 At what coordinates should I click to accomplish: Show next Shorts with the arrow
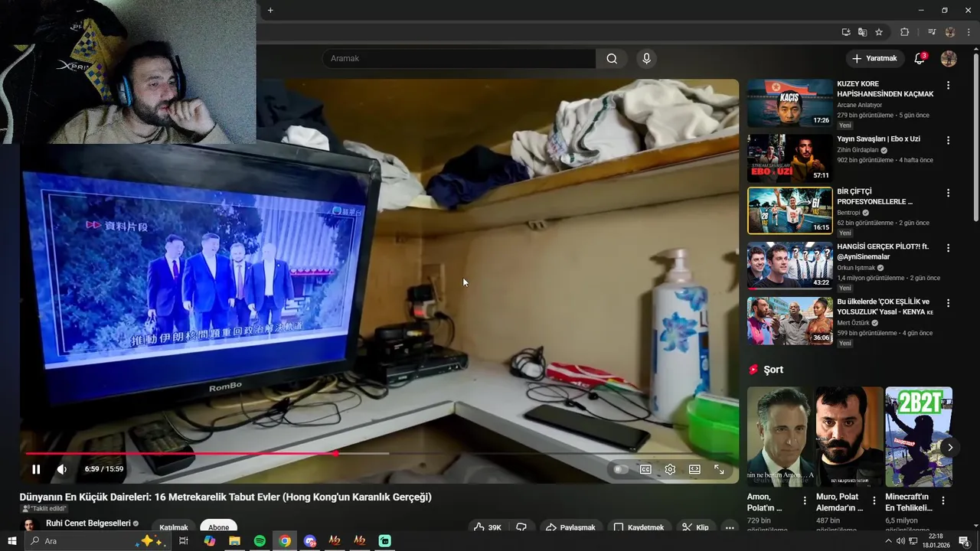pyautogui.click(x=950, y=448)
